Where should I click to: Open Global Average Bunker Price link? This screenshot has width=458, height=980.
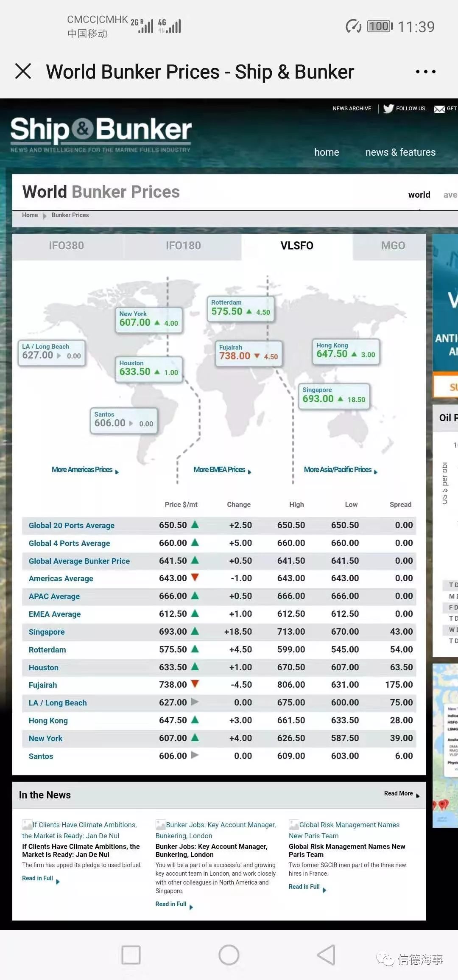click(x=79, y=561)
